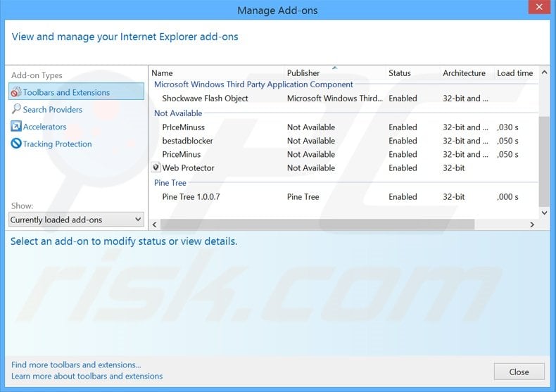Viewport: 556px width, 392px height.
Task: Click the horizontal scrollbar left arrow
Action: (x=154, y=225)
